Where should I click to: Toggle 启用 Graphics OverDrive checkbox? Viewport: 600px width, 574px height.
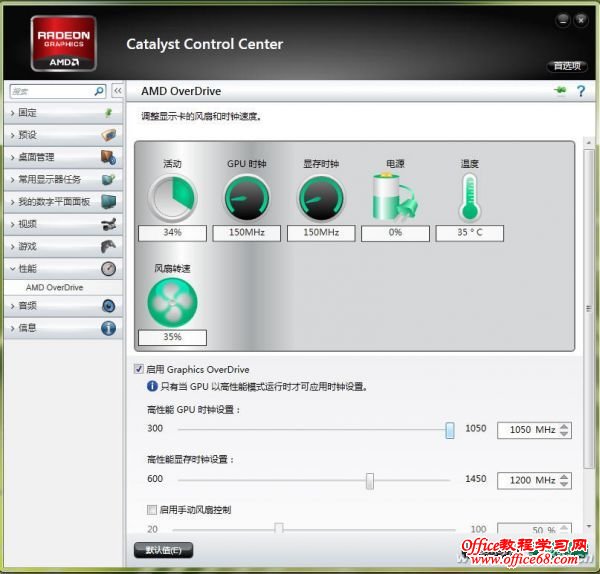click(139, 369)
